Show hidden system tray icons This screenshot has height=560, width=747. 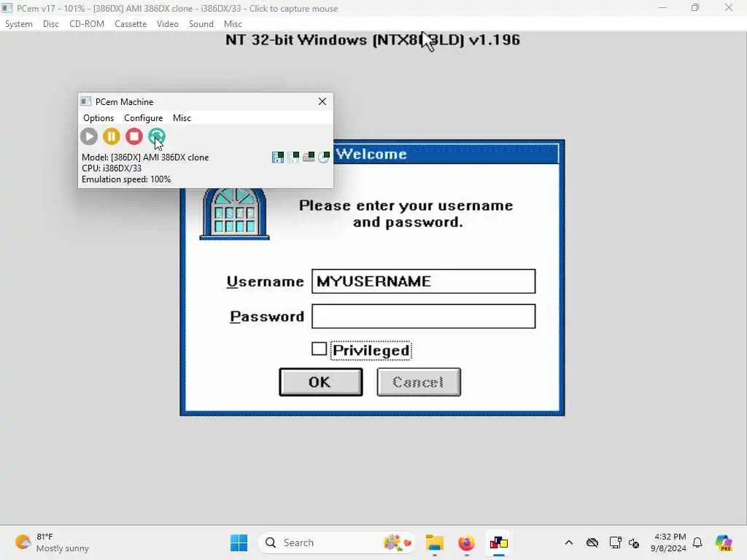569,542
